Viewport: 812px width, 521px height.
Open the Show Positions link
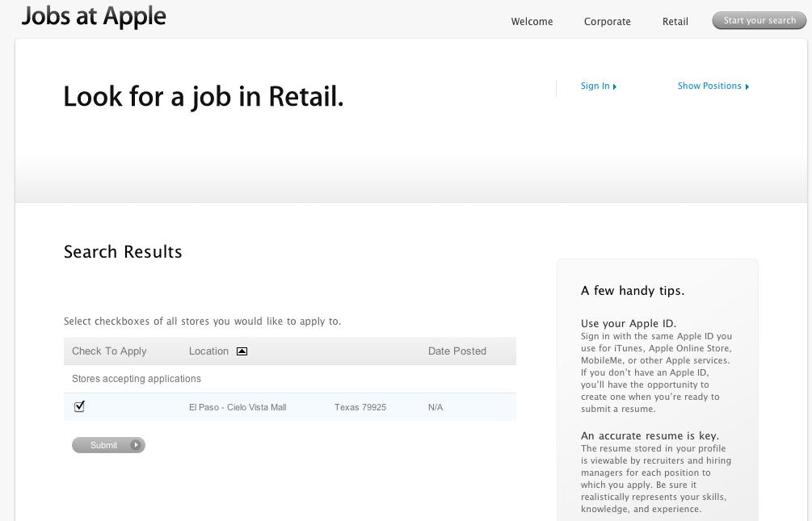coord(709,86)
